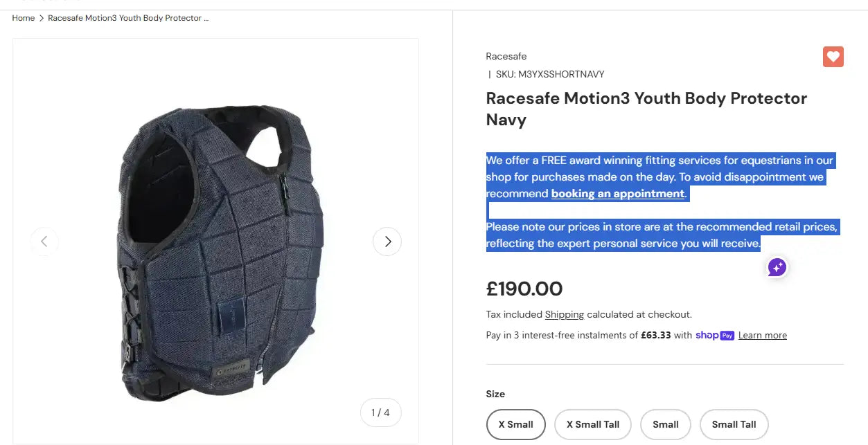The height and width of the screenshot is (445, 868).
Task: Go to Home via the breadcrumb
Action: (23, 18)
